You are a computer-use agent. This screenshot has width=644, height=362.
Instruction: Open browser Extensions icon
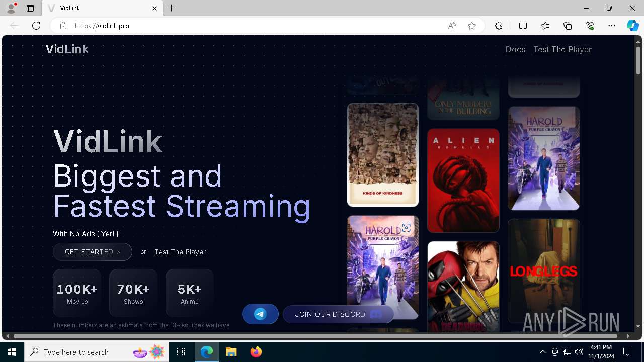coord(499,26)
